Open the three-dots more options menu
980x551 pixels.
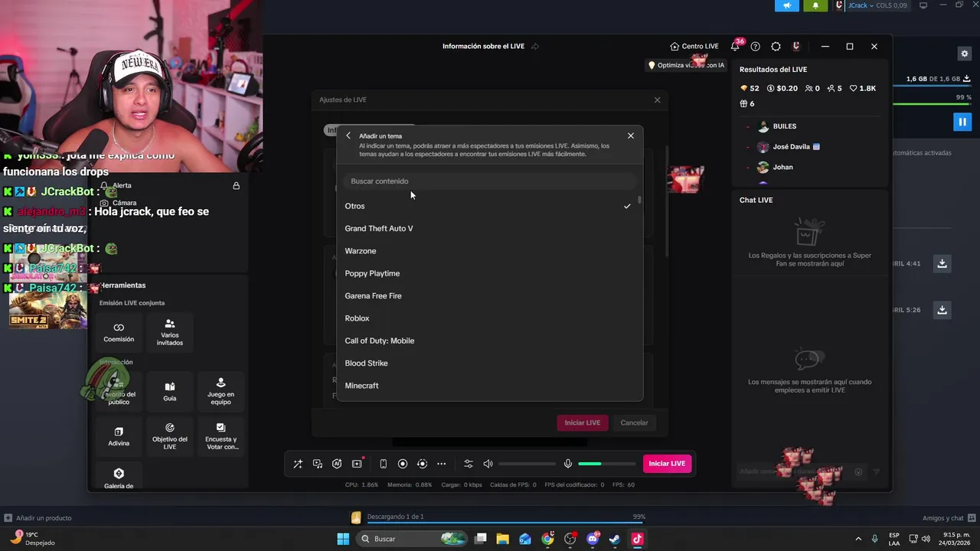click(442, 464)
